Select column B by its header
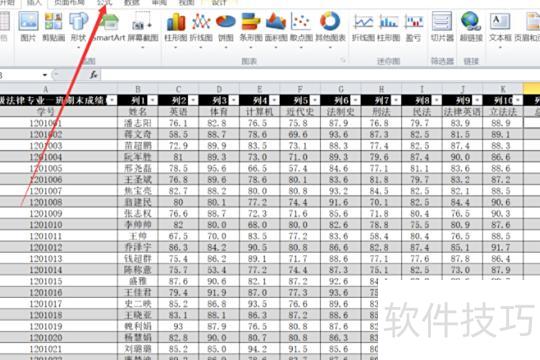This screenshot has width=540, height=360. click(138, 89)
